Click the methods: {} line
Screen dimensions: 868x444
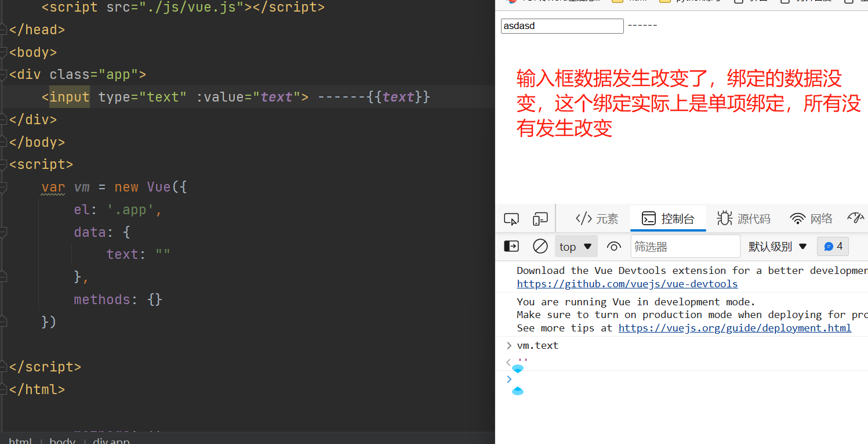[x=118, y=299]
